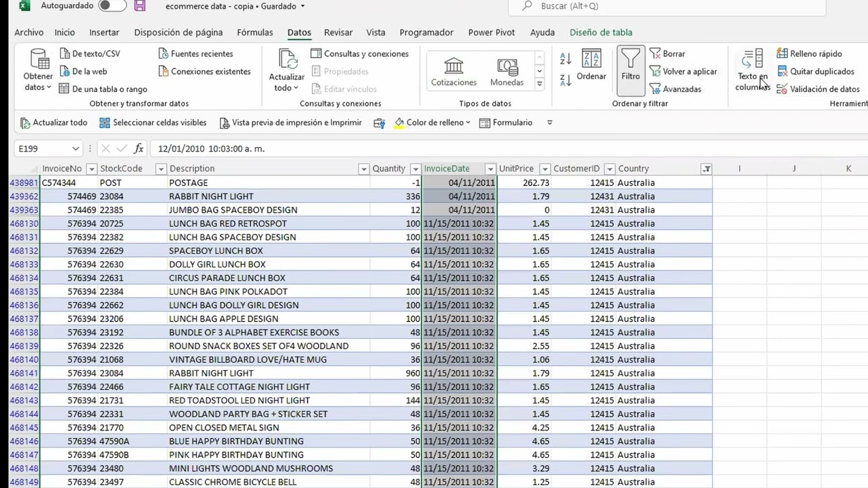Screen dimensions: 868x488
Task: Open Consultas y conexiones pane
Action: point(359,54)
